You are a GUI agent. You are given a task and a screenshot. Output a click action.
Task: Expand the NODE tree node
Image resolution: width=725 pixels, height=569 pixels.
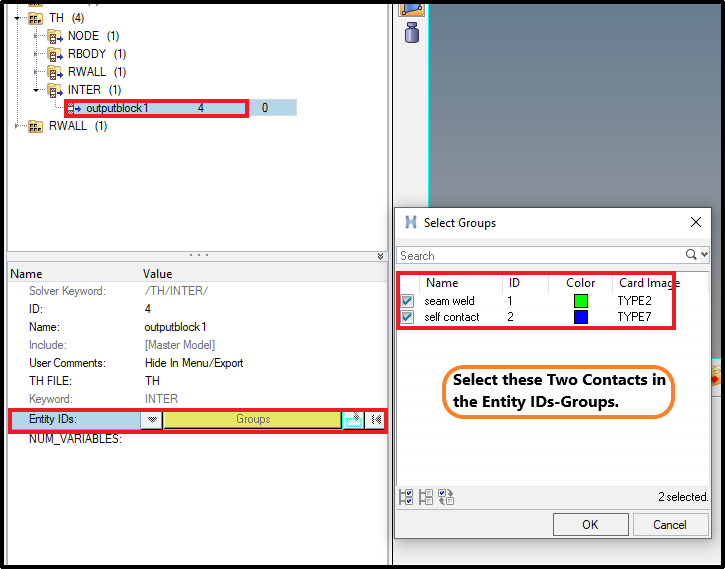tap(37, 36)
